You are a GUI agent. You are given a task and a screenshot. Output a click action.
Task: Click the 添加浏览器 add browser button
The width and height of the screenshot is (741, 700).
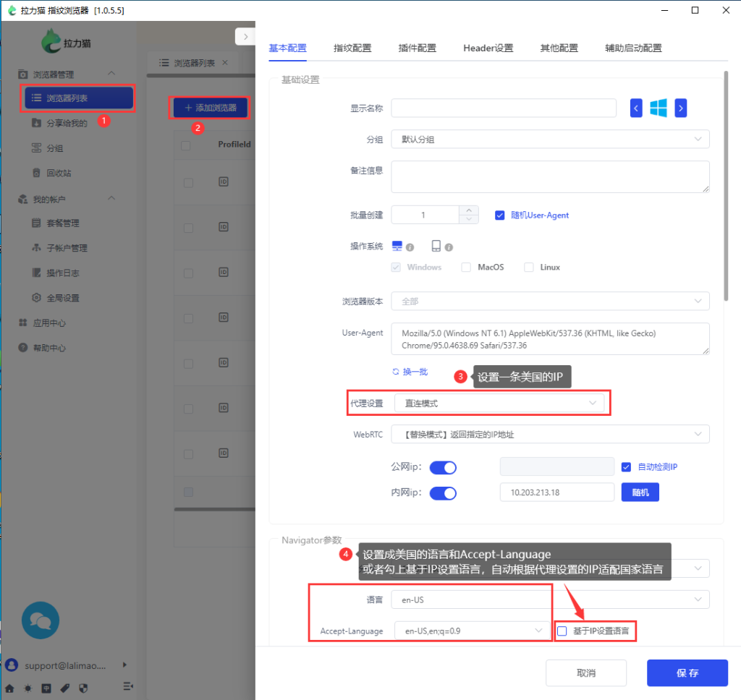[x=211, y=108]
